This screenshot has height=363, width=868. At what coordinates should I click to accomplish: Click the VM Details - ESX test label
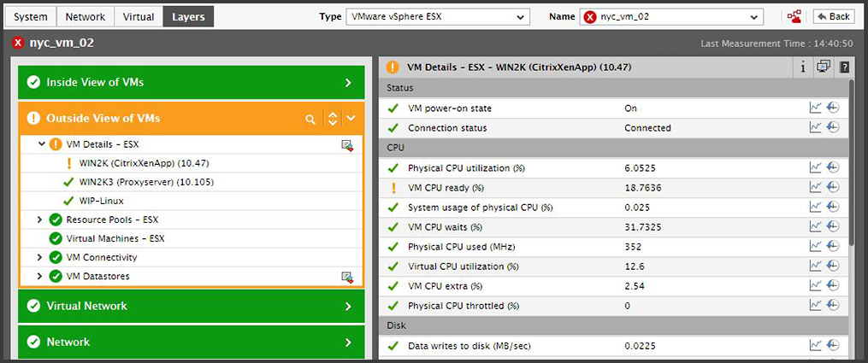pyautogui.click(x=103, y=144)
